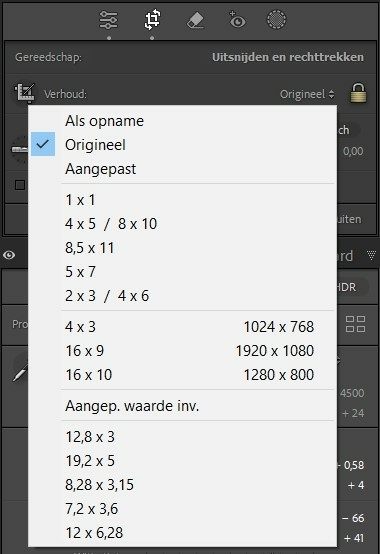This screenshot has width=380, height=554.
Task: Select the 4 x 3 ratio entry
Action: pos(182,327)
